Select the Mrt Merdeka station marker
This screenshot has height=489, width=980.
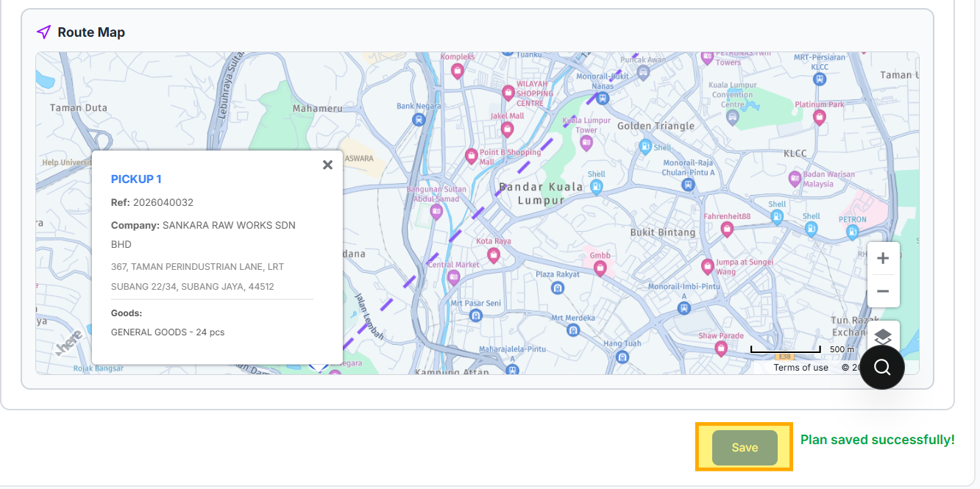(x=573, y=330)
